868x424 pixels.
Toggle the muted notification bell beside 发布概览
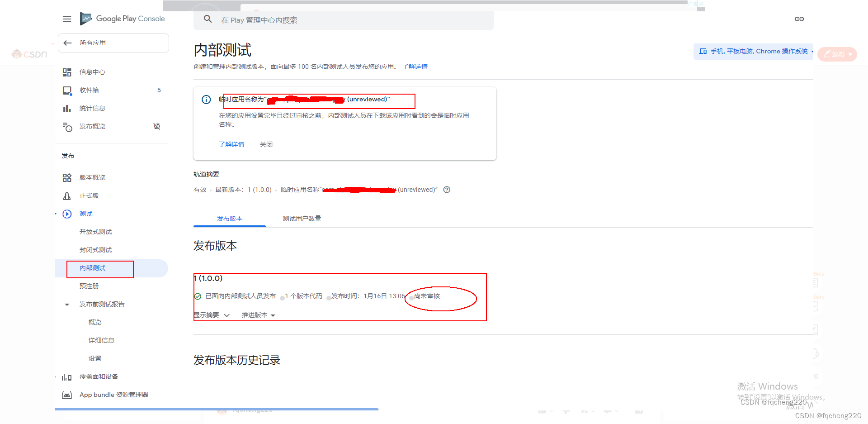point(157,127)
